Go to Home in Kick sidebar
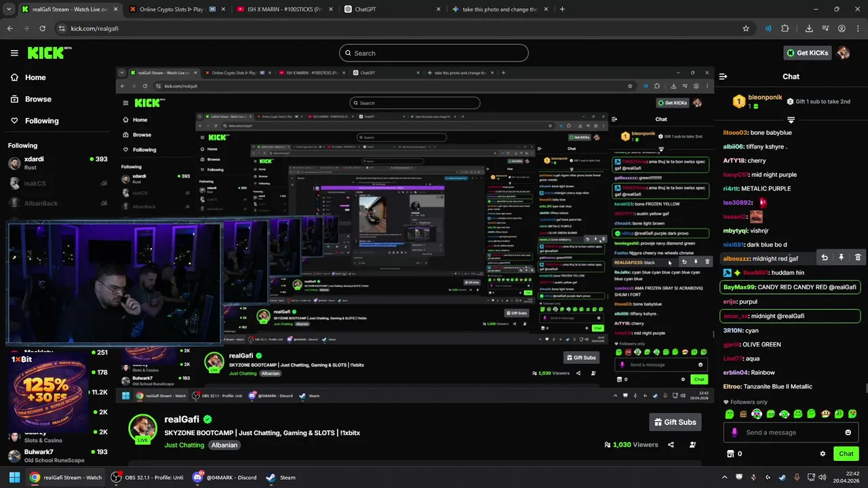The height and width of the screenshot is (488, 868). coord(28,77)
